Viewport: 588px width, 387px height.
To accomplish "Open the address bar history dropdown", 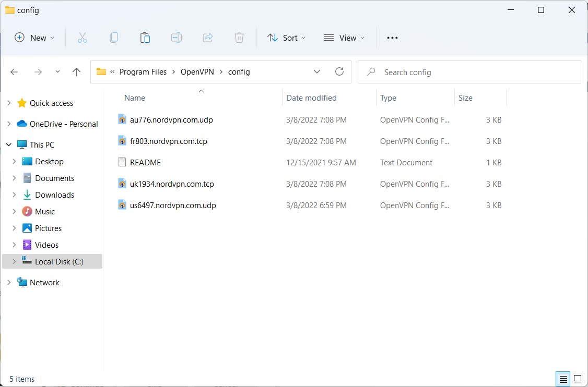I will coord(317,72).
